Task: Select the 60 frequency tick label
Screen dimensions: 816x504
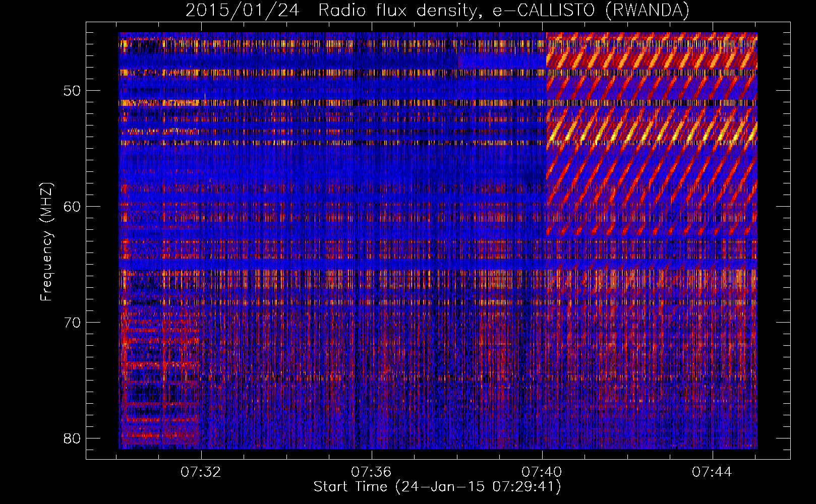Action: coord(73,207)
